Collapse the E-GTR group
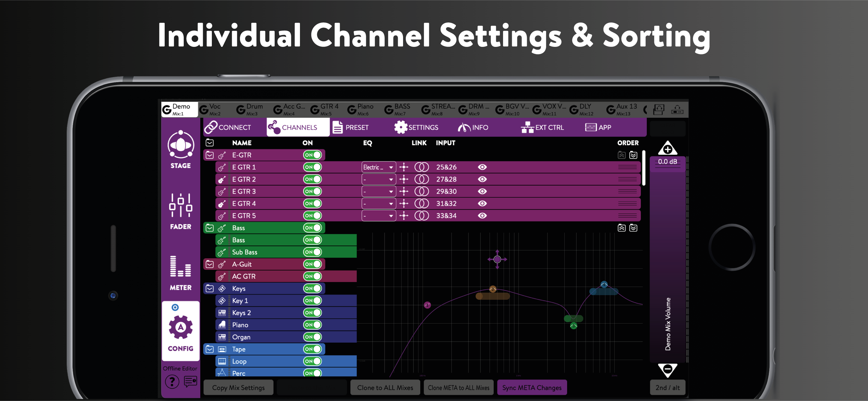Screen dimensions: 868x401 pos(210,155)
